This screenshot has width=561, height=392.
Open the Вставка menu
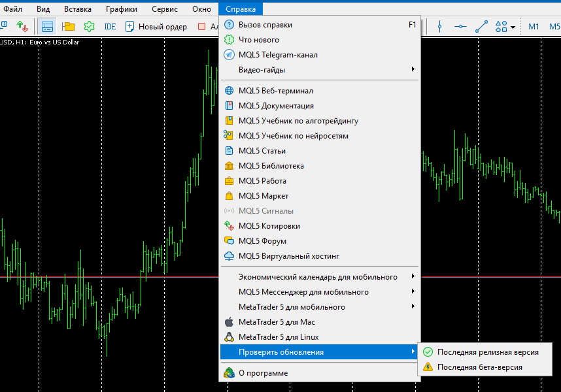[x=78, y=9]
